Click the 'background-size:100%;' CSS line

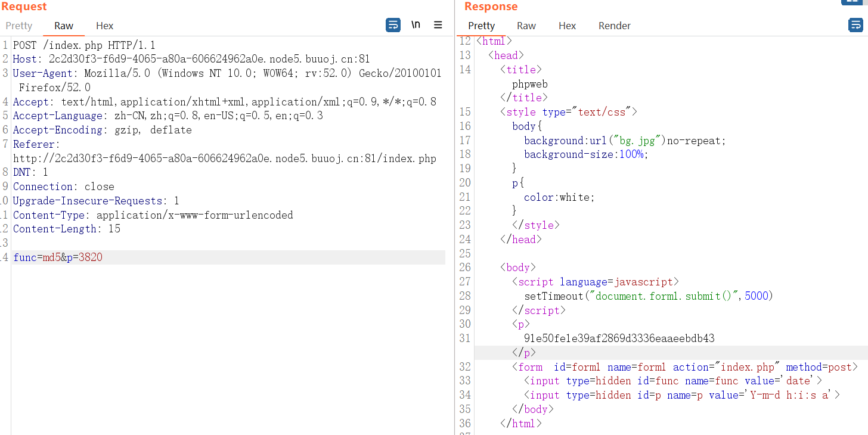click(586, 154)
